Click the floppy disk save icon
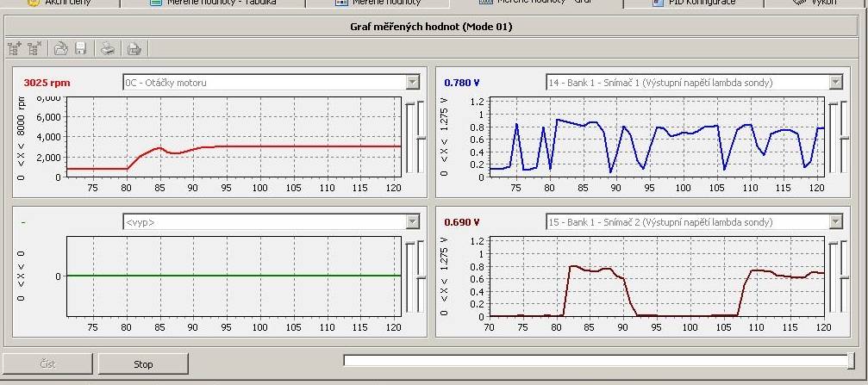This screenshot has width=868, height=385. coord(80,48)
